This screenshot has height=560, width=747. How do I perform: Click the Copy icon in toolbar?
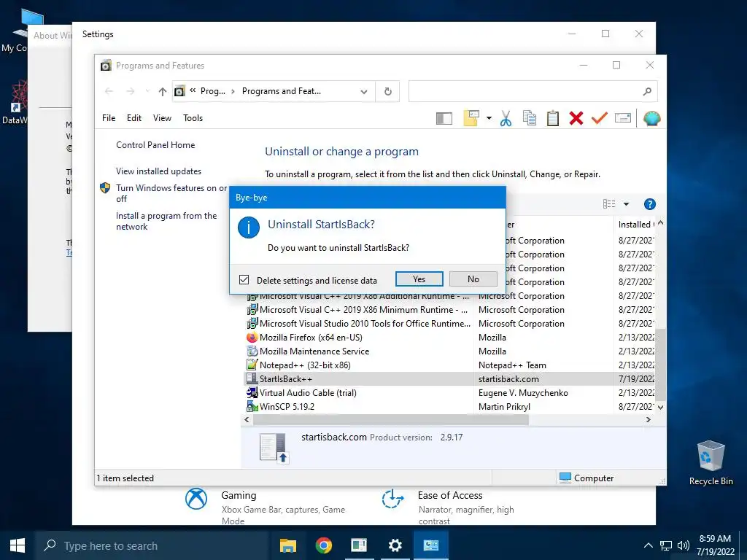click(x=530, y=118)
